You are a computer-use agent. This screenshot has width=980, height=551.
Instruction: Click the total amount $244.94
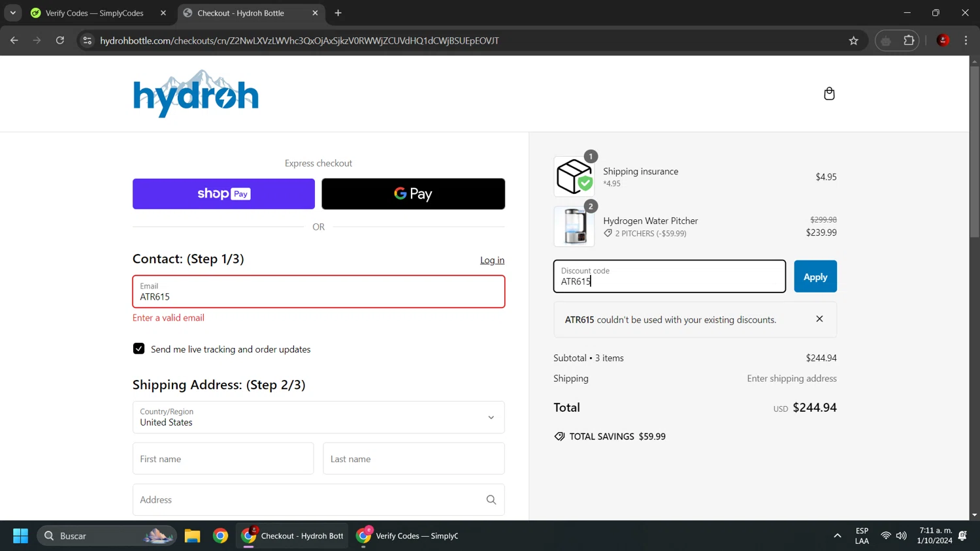click(815, 407)
